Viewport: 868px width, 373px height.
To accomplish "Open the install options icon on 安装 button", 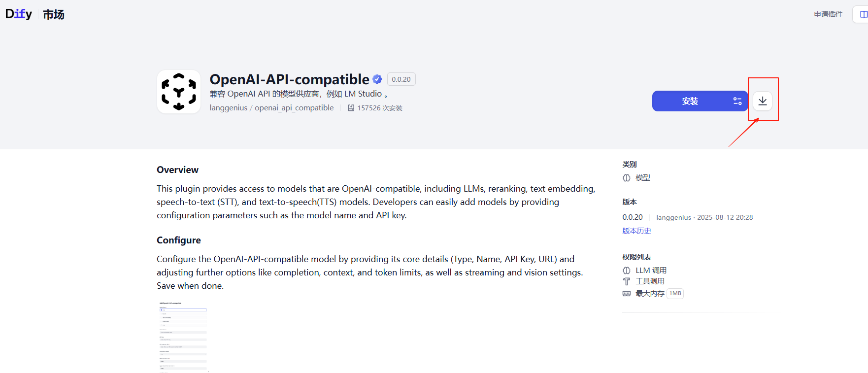I will click(737, 101).
